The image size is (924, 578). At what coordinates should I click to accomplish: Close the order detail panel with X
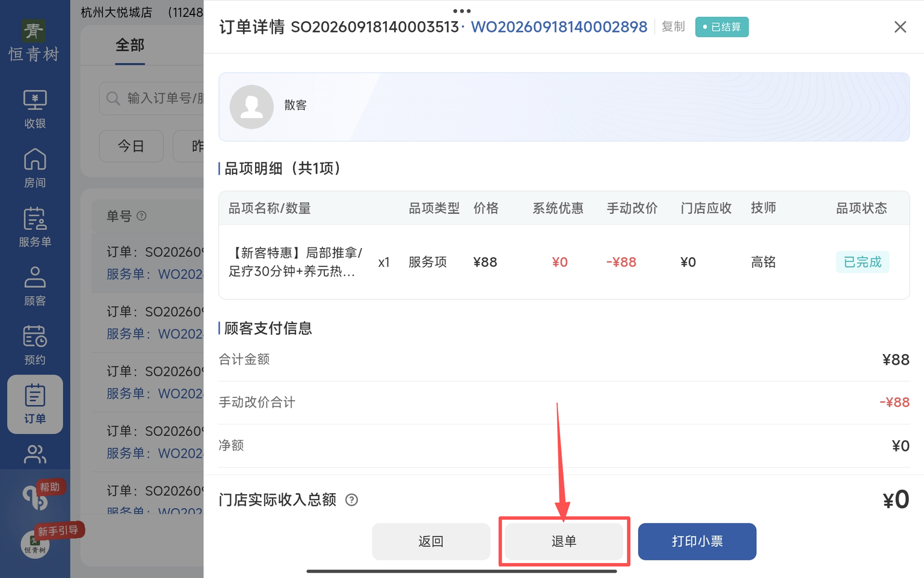900,27
